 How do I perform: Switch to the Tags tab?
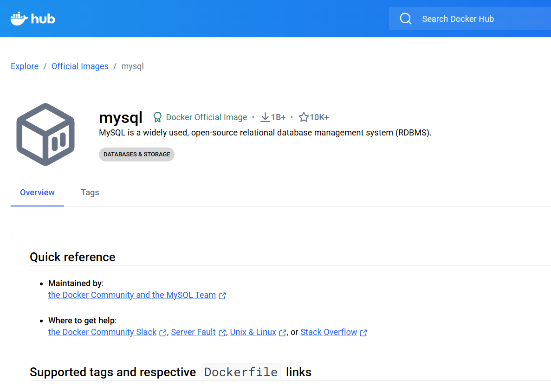90,193
